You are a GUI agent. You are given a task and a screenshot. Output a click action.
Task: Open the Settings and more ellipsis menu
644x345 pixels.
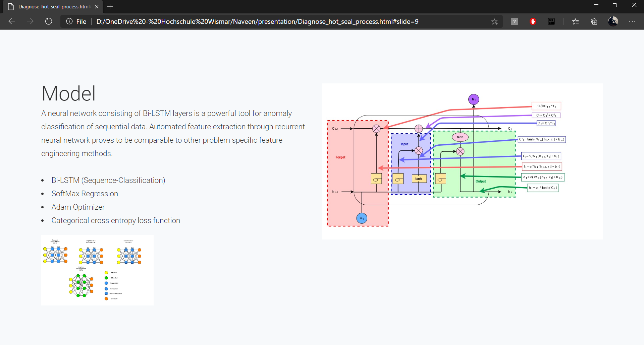tap(633, 21)
